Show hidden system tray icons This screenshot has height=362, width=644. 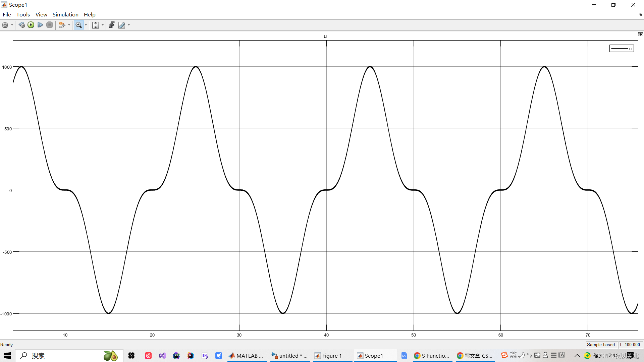point(577,356)
